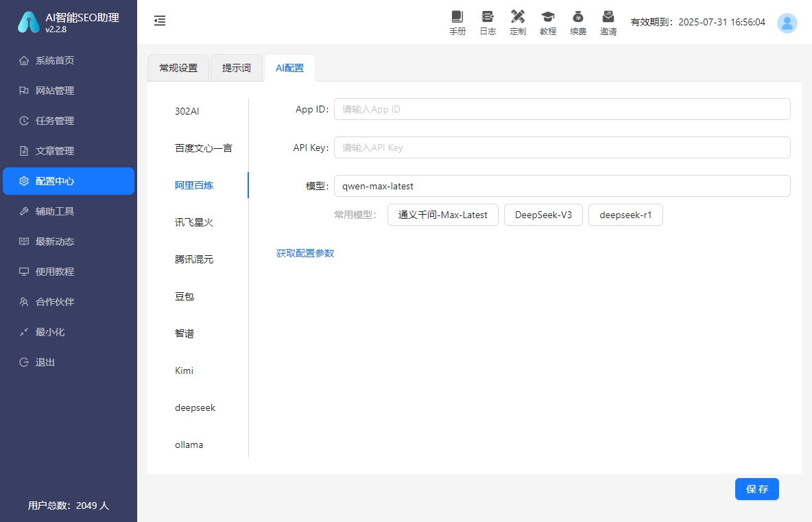This screenshot has height=522, width=812.
Task: Choose the 通义千问-Max-Latest model
Action: (x=442, y=215)
